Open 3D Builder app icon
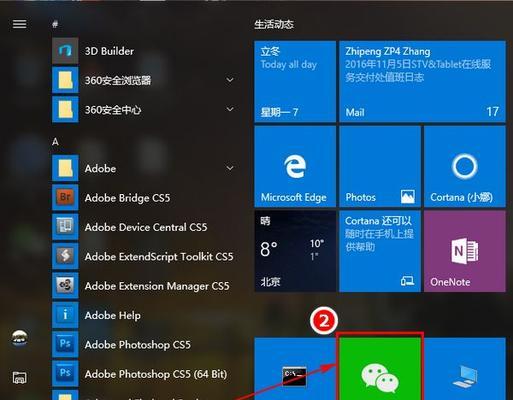Screen dimensions: 513x400 click(x=65, y=51)
